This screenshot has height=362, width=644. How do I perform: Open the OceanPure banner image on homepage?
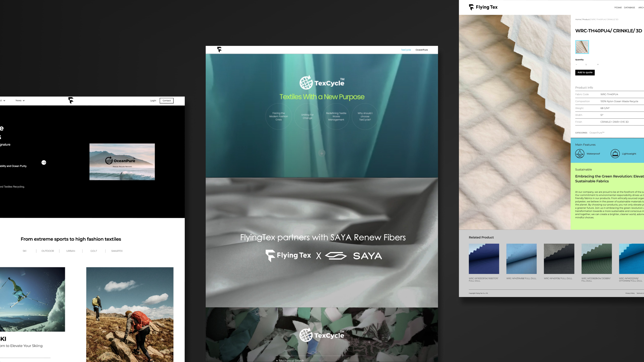[x=122, y=162]
